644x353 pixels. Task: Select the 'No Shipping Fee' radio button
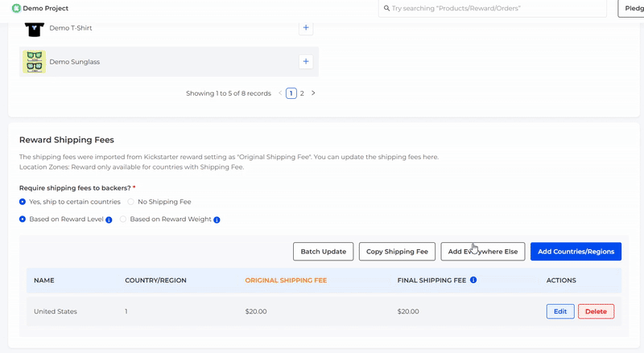click(x=131, y=202)
